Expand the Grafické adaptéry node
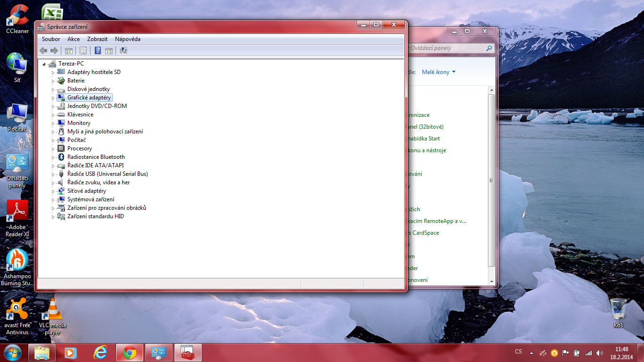The width and height of the screenshot is (644, 362). coord(53,98)
